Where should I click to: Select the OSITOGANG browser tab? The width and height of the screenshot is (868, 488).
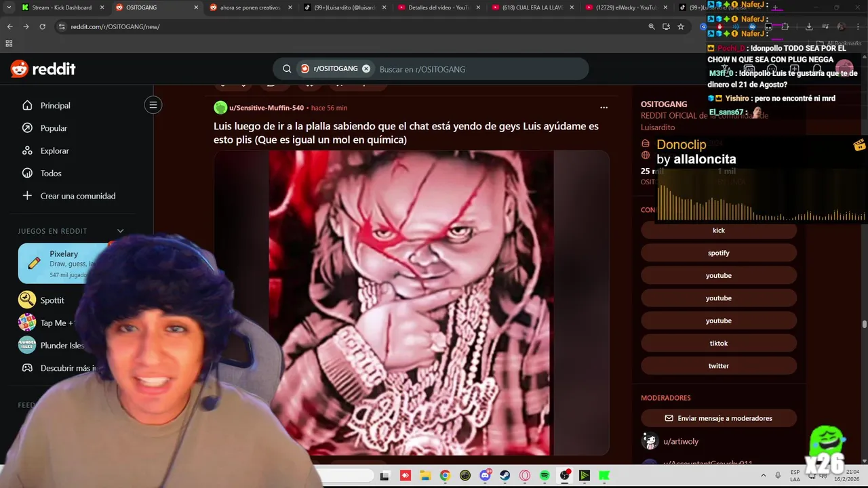156,7
